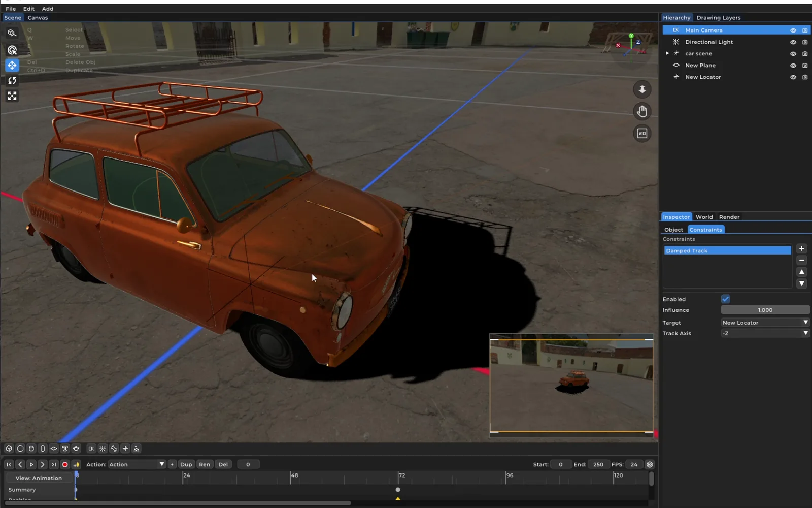Click the keyframe marker on Summary track
Image resolution: width=812 pixels, height=508 pixels.
tap(398, 490)
